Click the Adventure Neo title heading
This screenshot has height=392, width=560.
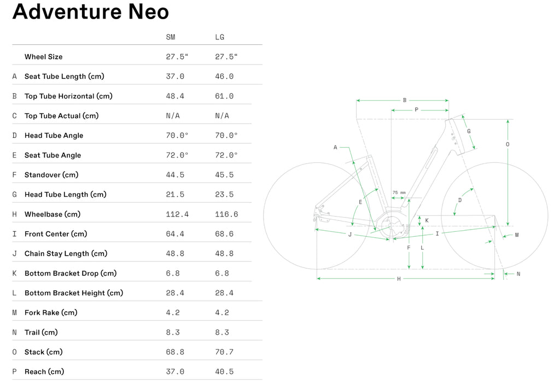point(91,12)
